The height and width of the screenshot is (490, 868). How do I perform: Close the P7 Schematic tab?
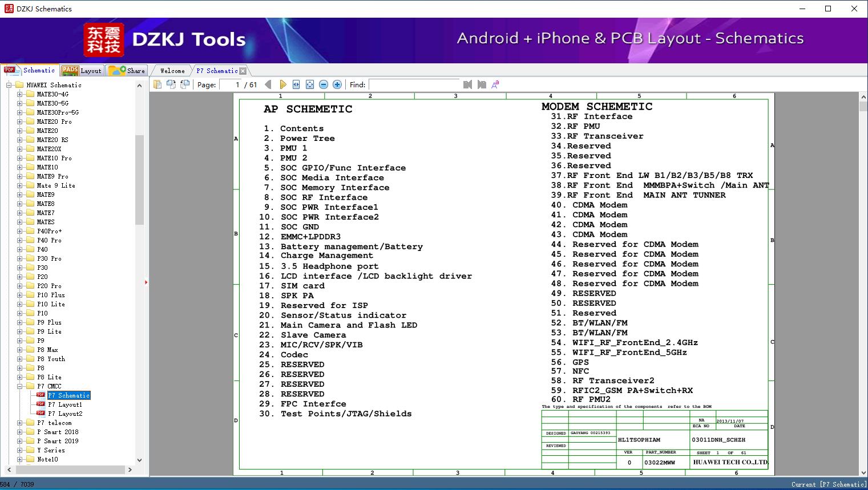[x=243, y=71]
